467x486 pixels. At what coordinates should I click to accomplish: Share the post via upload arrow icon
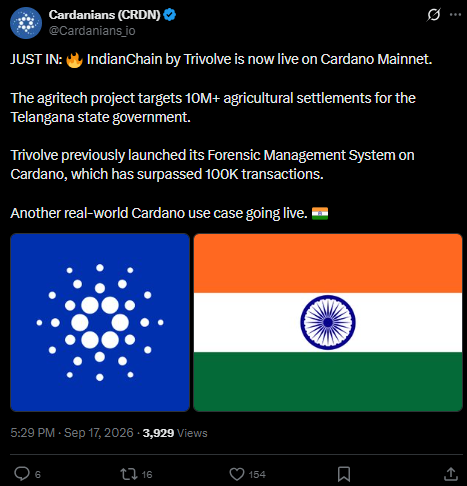tap(451, 474)
